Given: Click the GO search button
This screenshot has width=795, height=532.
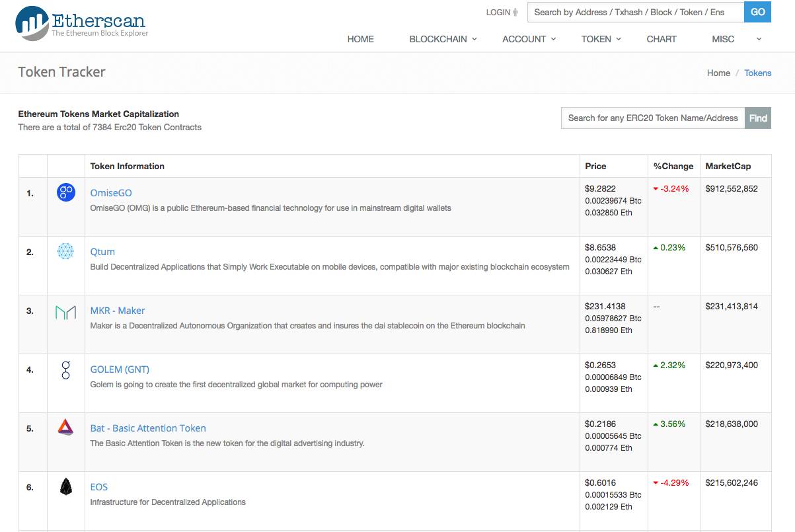Looking at the screenshot, I should [x=757, y=12].
